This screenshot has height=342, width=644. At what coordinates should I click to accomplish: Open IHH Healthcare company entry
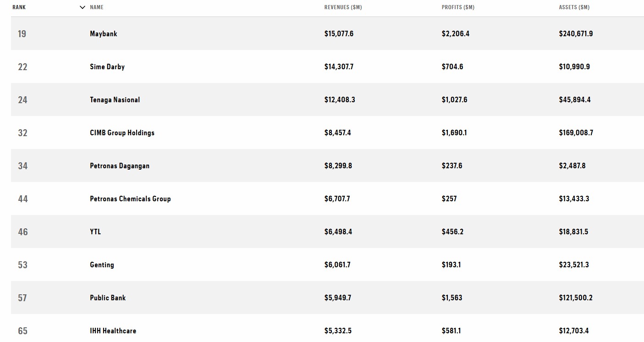pyautogui.click(x=113, y=331)
